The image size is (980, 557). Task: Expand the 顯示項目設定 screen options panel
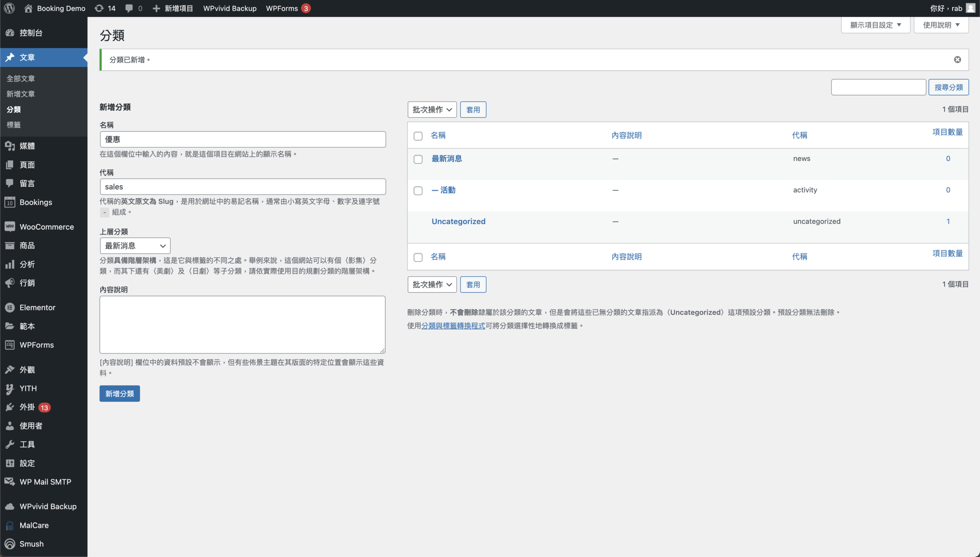tap(875, 25)
